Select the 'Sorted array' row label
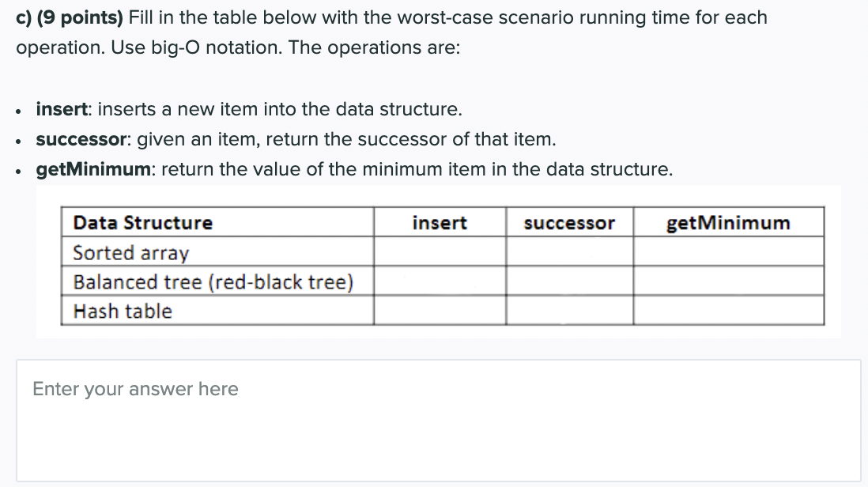Image resolution: width=868 pixels, height=487 pixels. pyautogui.click(x=131, y=253)
